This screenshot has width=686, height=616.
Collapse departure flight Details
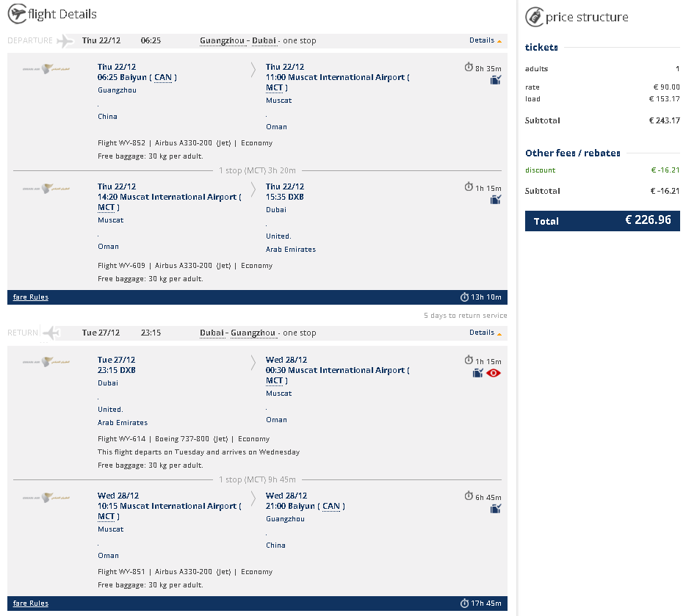[x=485, y=40]
